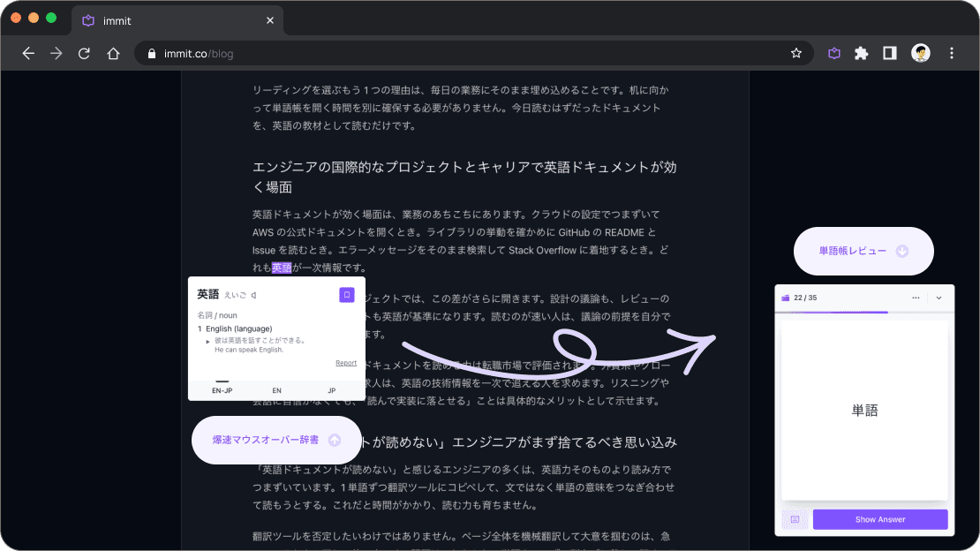The height and width of the screenshot is (551, 980).
Task: Collapse the flashcard panel with chevron
Action: click(939, 298)
